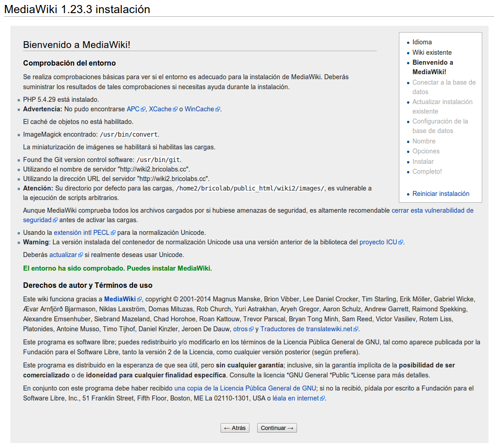Select 'Instalar' step in sidebar

423,162
